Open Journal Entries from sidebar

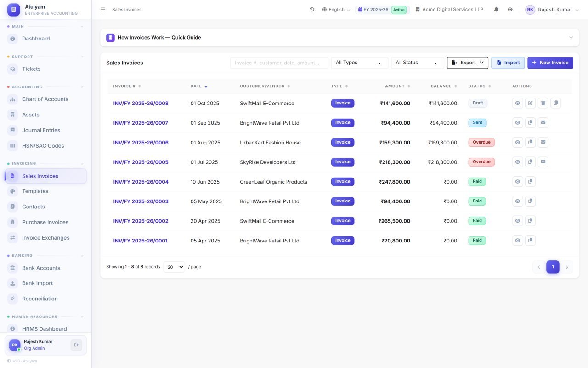point(45,130)
